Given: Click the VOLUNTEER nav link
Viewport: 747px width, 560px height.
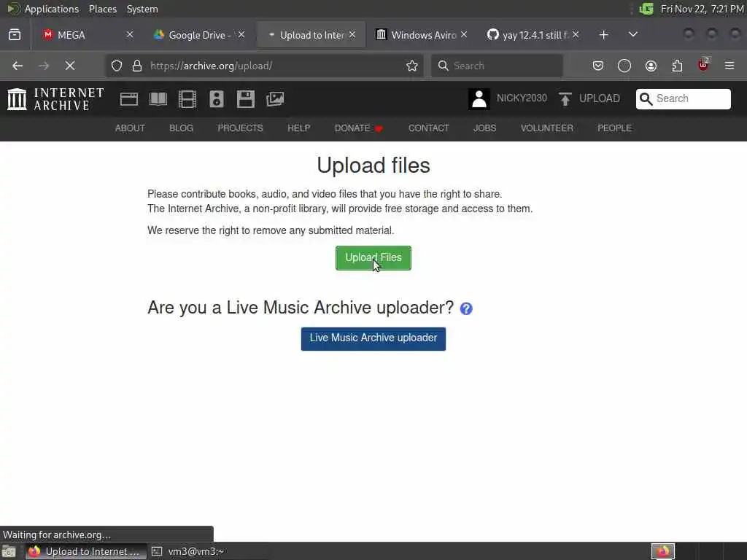Looking at the screenshot, I should (x=546, y=128).
